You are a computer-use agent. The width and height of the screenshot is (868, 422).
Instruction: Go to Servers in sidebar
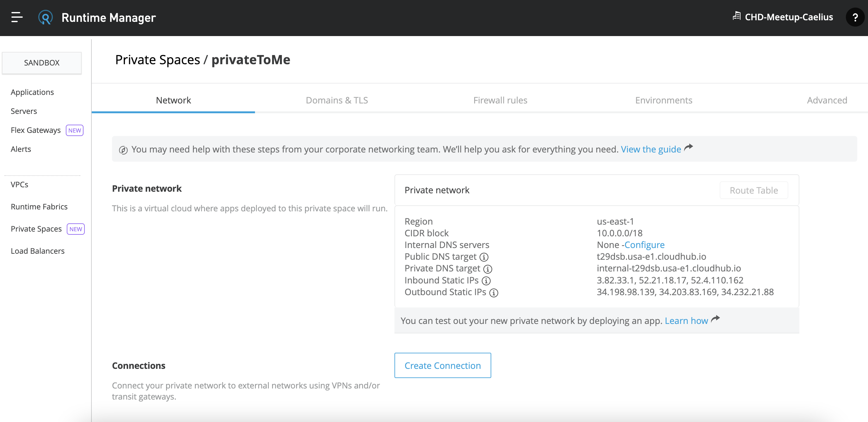point(24,111)
